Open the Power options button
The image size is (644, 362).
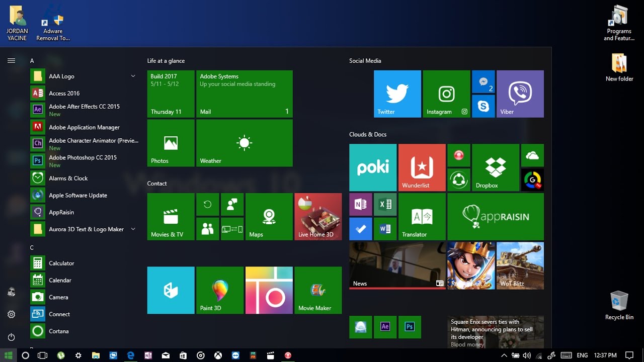pos(11,337)
